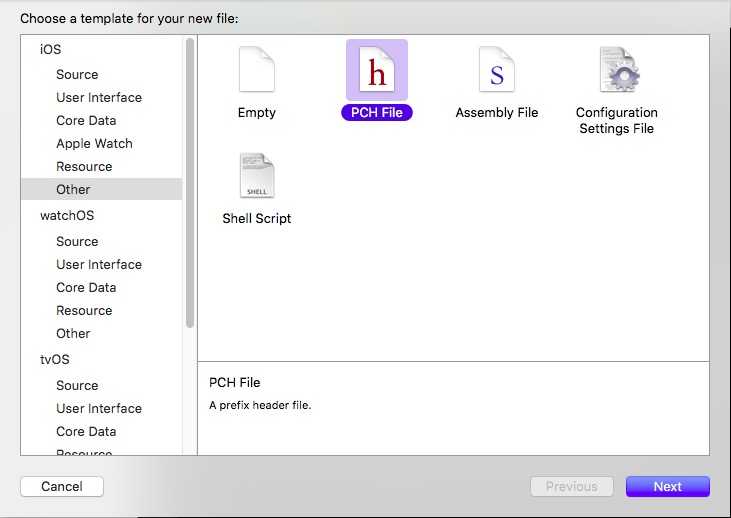Click the PCH File label text
This screenshot has width=731, height=518.
(377, 113)
